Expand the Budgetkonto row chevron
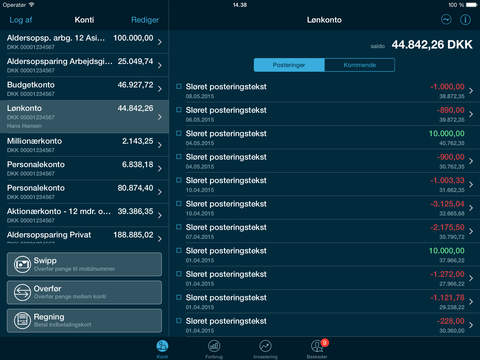 click(160, 89)
